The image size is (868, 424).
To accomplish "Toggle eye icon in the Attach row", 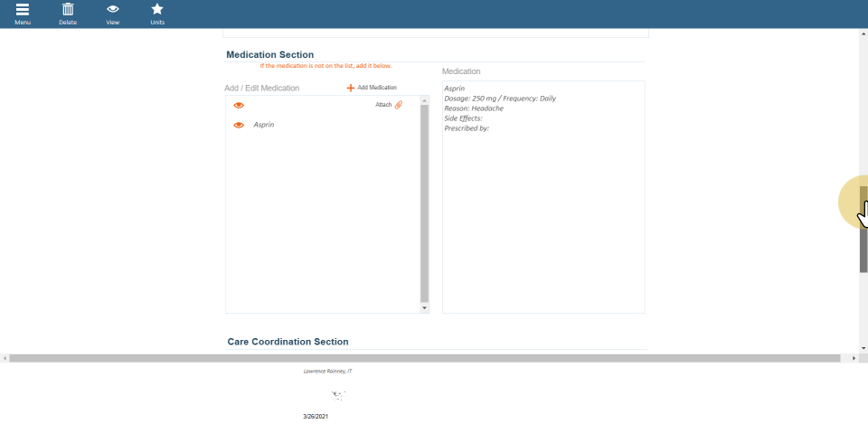I will (239, 105).
